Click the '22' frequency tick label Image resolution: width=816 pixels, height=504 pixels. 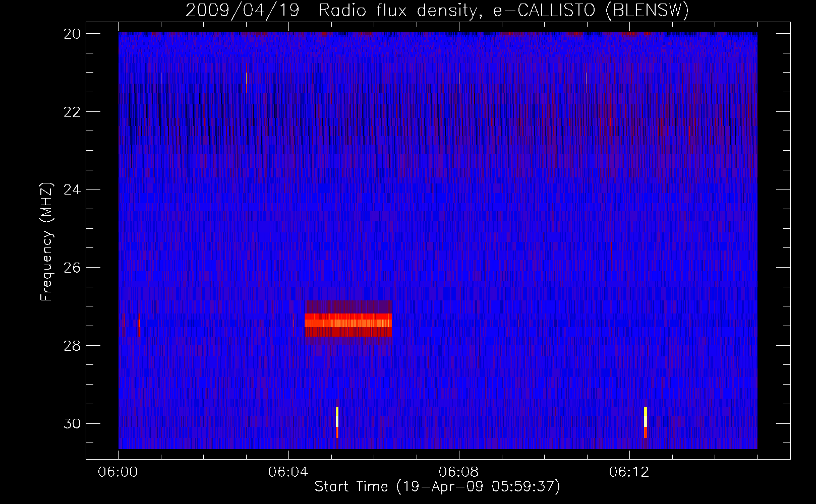(73, 111)
